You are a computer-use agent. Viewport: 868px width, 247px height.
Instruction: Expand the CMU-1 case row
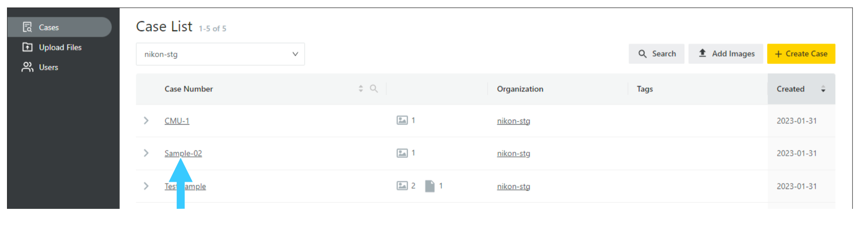(x=146, y=121)
